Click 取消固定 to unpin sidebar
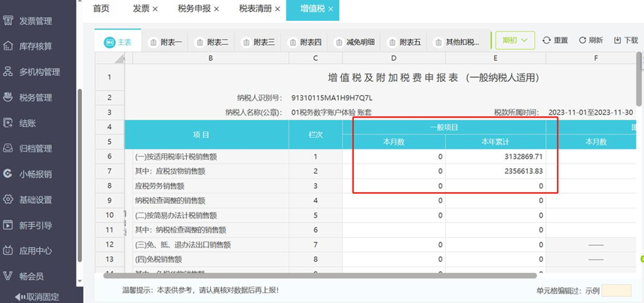 pyautogui.click(x=37, y=297)
